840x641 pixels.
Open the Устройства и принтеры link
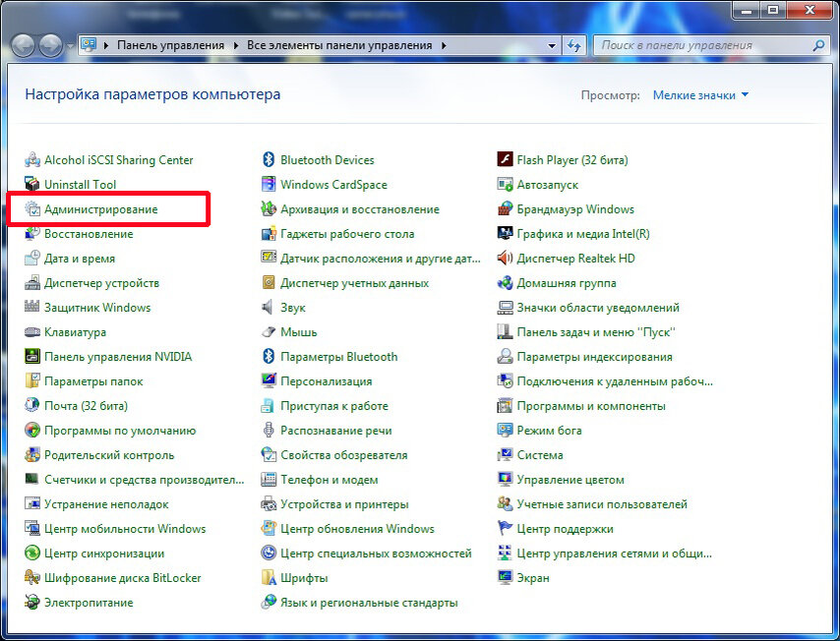pos(344,504)
